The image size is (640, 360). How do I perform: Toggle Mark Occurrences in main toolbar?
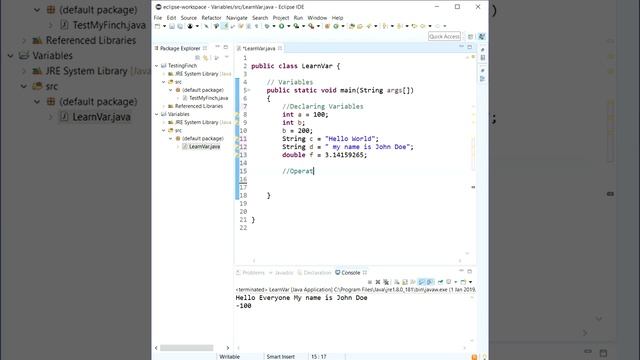coord(224,26)
